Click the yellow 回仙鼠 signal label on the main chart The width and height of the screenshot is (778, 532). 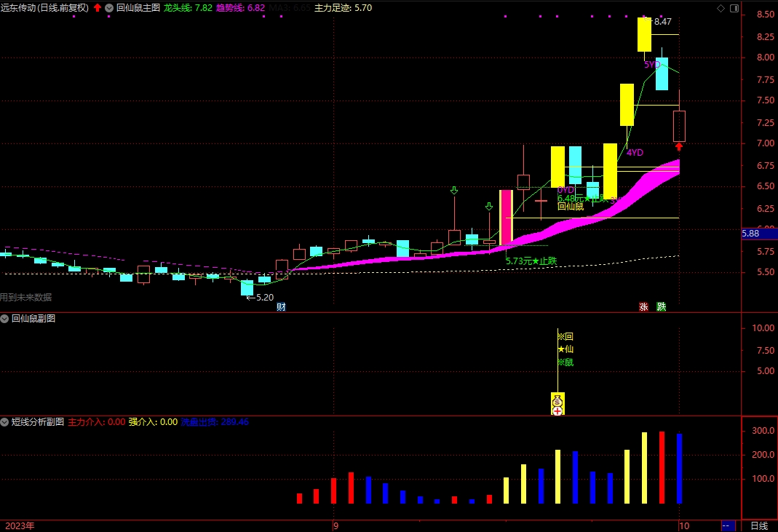click(571, 207)
